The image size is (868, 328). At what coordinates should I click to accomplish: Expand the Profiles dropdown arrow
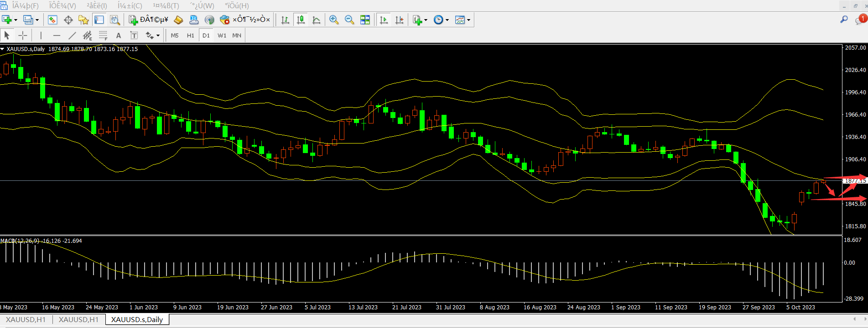pyautogui.click(x=37, y=20)
